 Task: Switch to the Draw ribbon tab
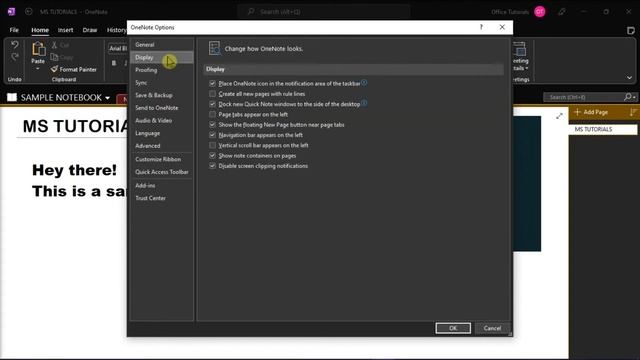click(90, 30)
